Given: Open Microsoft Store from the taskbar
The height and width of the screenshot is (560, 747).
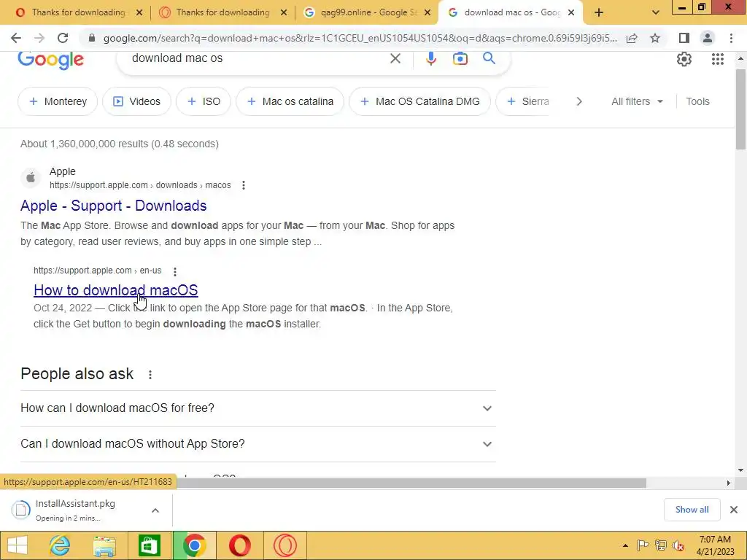Looking at the screenshot, I should point(149,545).
